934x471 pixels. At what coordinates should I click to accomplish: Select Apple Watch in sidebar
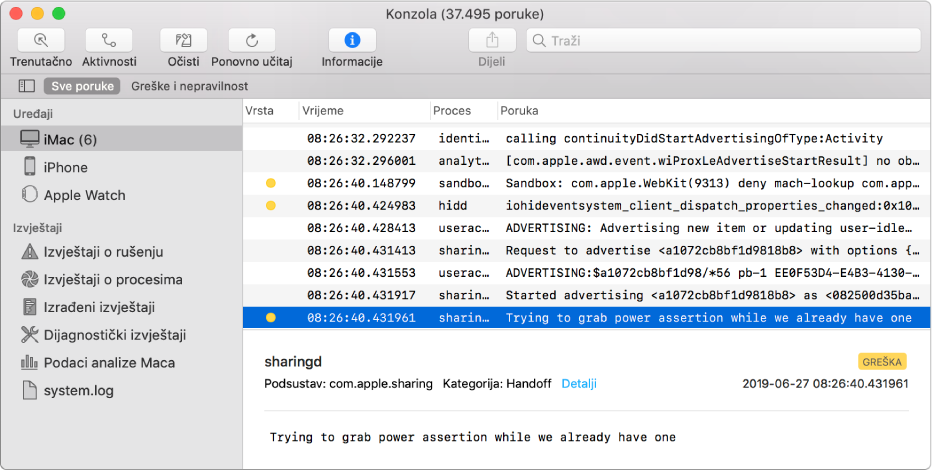[x=122, y=195]
